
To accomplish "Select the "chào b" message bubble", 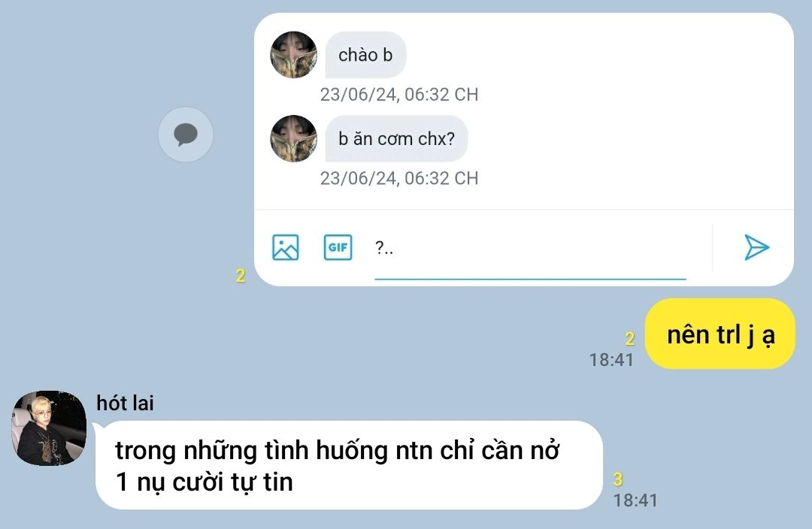I will click(x=365, y=55).
